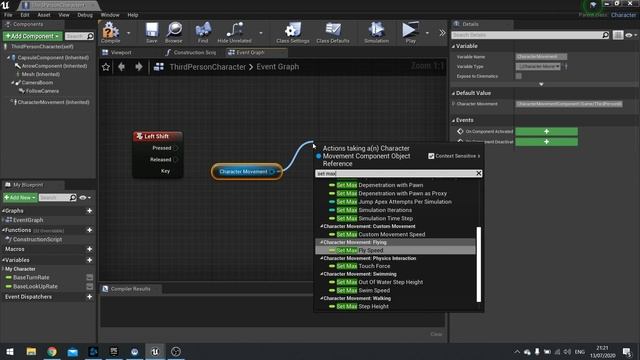
Task: Open Variable Type dropdown
Action: click(x=538, y=67)
